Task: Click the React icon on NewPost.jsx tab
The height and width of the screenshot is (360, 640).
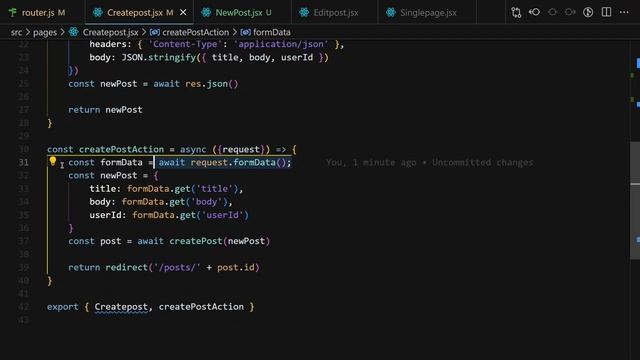Action: [206, 13]
